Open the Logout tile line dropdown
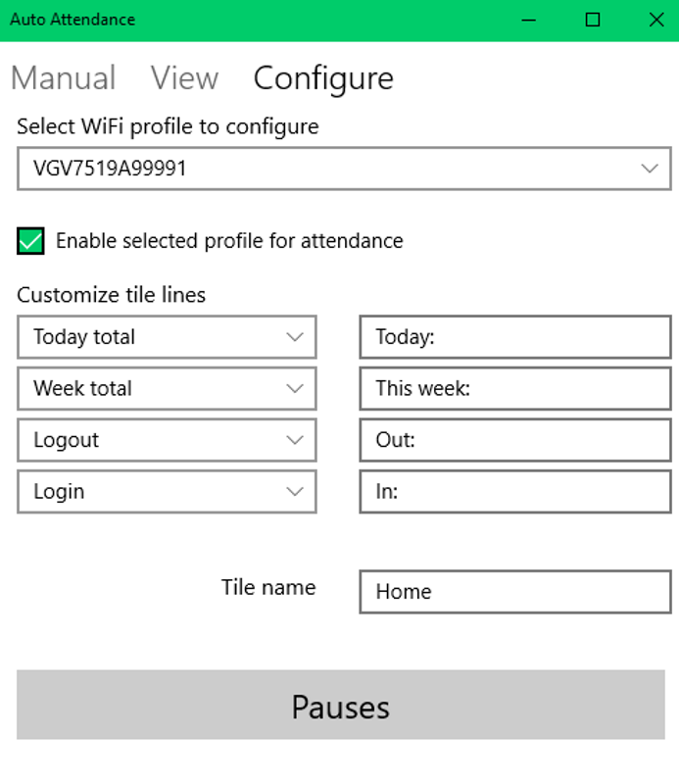The image size is (679, 784). (x=167, y=440)
